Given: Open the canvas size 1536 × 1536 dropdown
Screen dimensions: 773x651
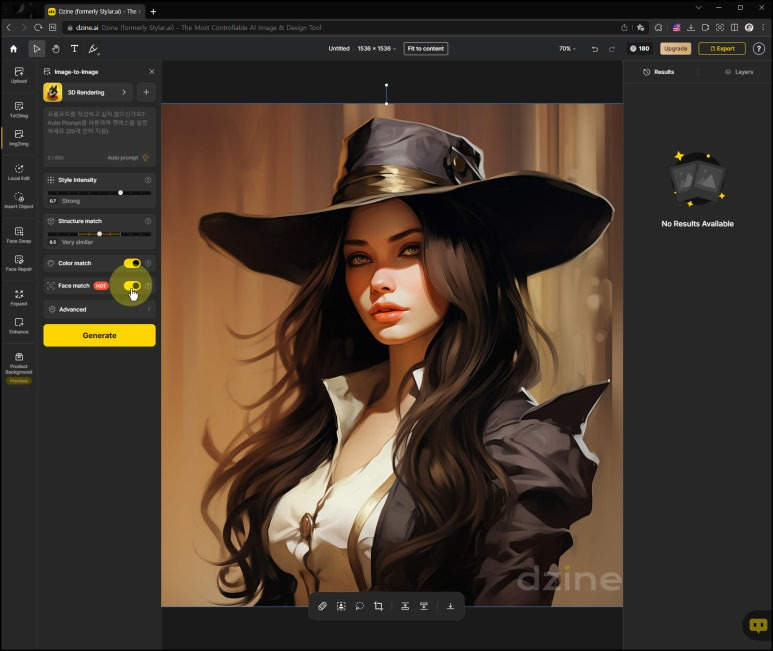Looking at the screenshot, I should click(x=377, y=49).
